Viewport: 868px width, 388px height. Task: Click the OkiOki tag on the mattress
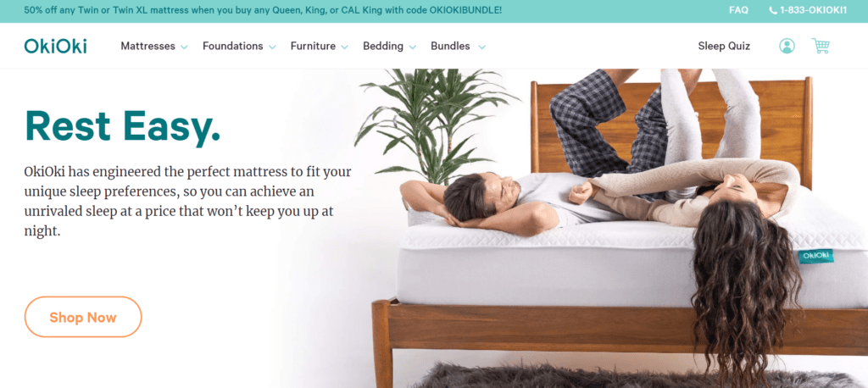click(815, 256)
